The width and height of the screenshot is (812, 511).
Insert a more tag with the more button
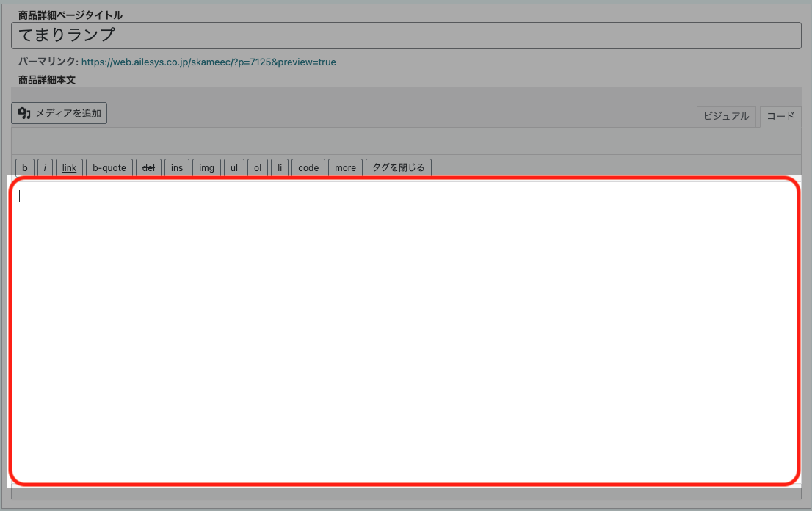(345, 168)
